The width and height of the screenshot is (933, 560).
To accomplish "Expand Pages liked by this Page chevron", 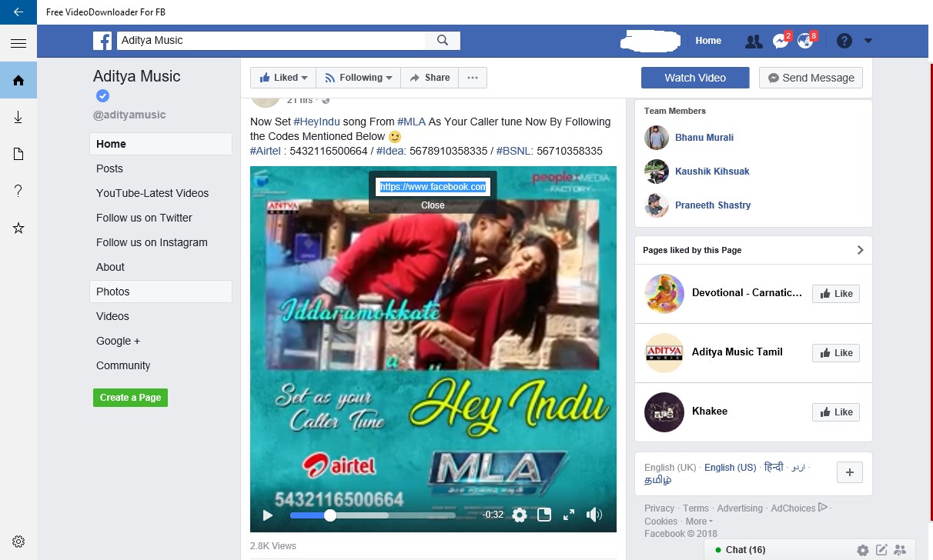I will point(860,250).
